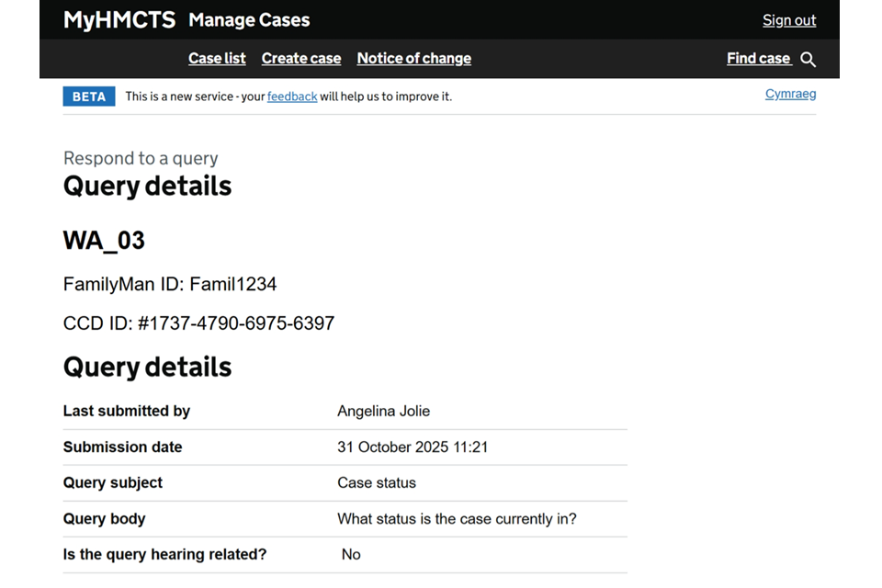Switch language to Cymraeg
Viewport: 882px width, 588px height.
tap(790, 94)
